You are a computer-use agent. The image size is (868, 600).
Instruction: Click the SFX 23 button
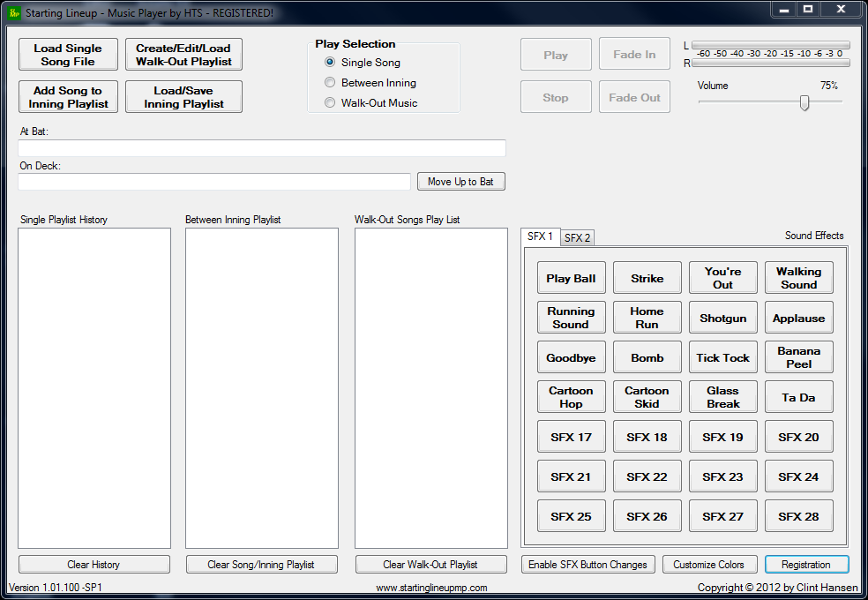(x=723, y=476)
